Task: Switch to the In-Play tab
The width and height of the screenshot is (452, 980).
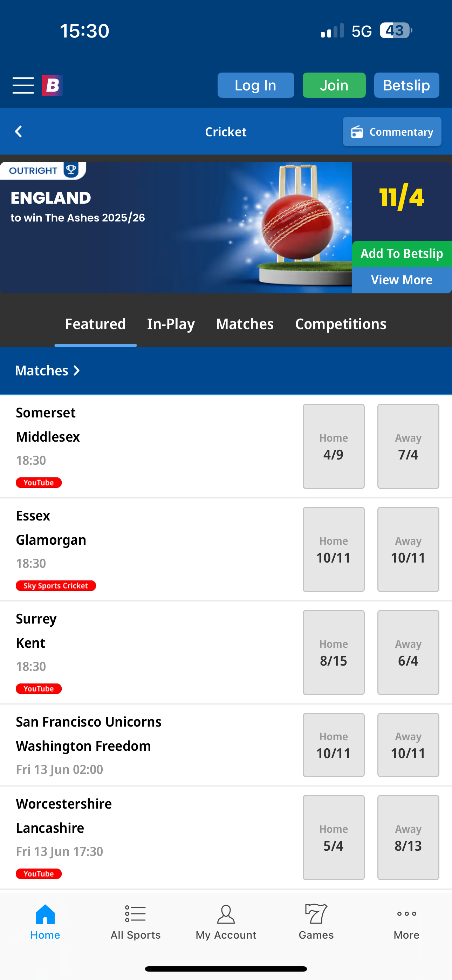Action: click(171, 324)
